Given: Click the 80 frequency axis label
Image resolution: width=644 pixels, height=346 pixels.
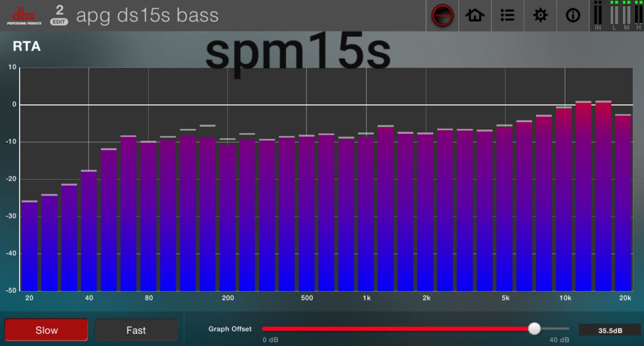Looking at the screenshot, I should point(149,298).
